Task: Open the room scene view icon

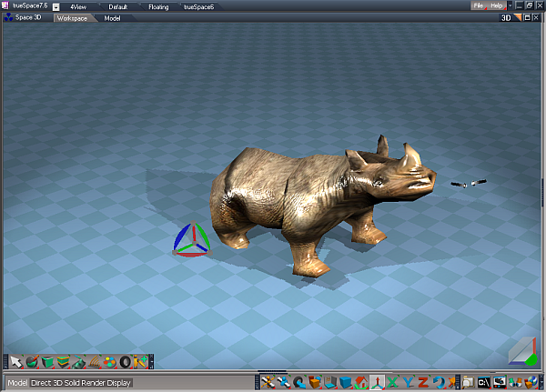Action: pos(330,382)
